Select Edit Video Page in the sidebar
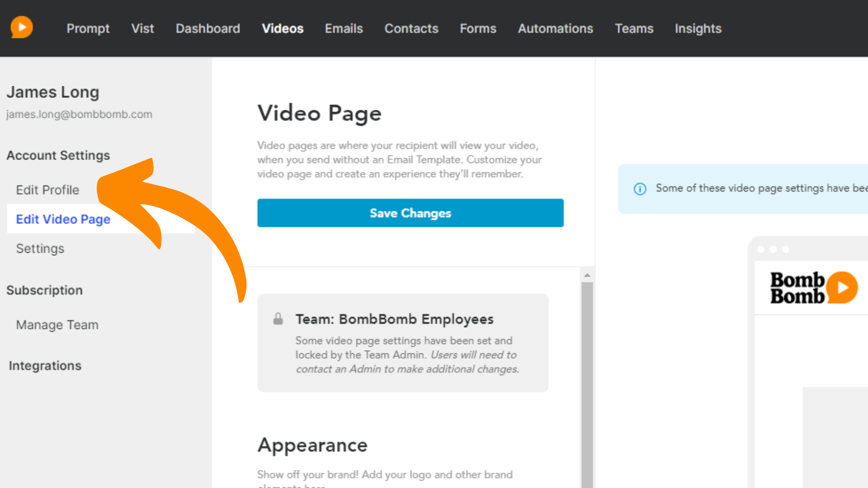Image resolution: width=868 pixels, height=488 pixels. coord(100,219)
